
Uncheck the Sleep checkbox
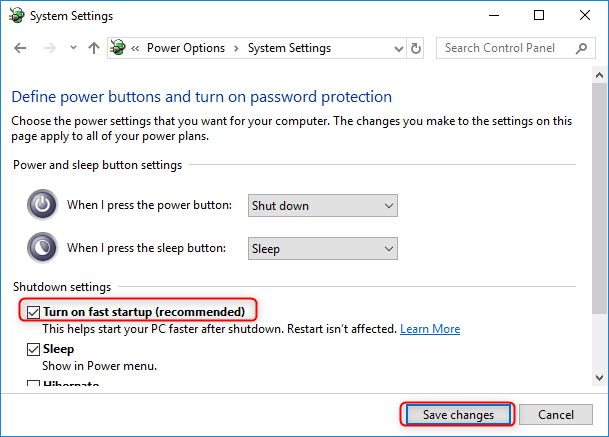point(35,350)
